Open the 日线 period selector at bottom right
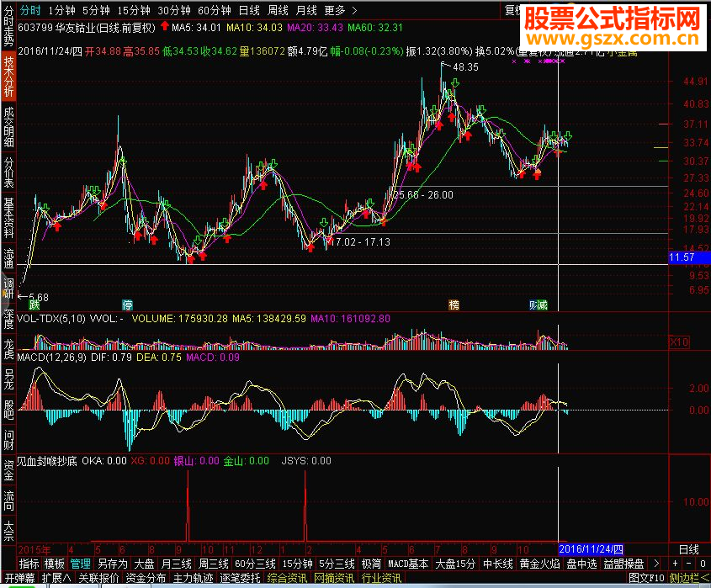Image resolution: width=711 pixels, height=588 pixels. 689,549
